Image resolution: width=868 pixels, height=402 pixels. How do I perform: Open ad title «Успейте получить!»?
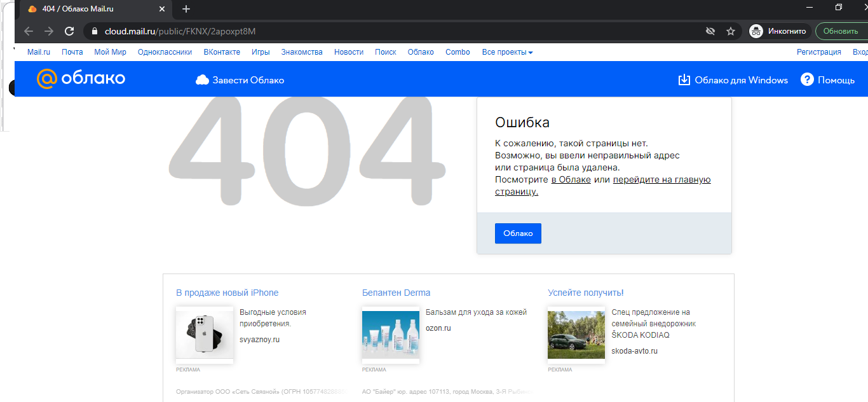(x=586, y=293)
